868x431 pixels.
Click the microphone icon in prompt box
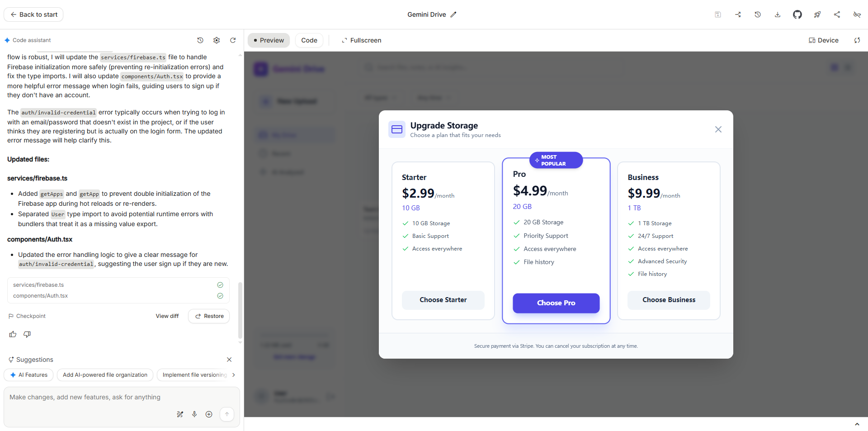tap(194, 414)
